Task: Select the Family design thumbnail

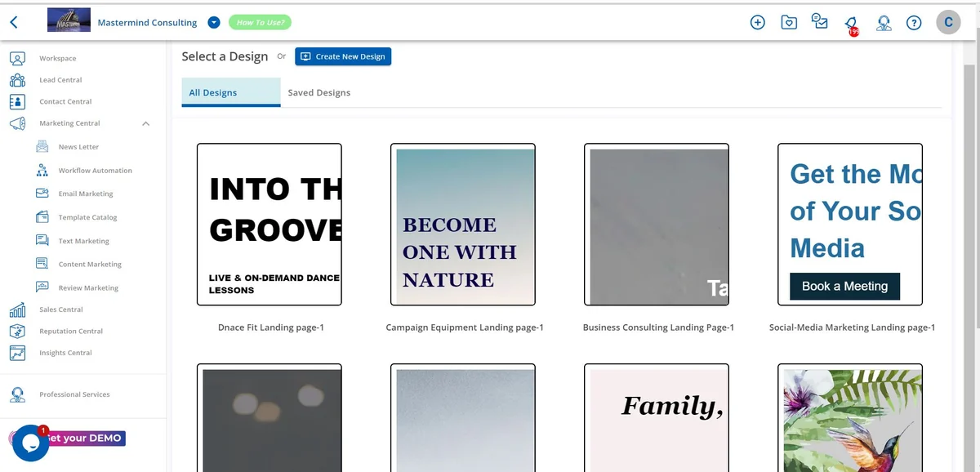Action: (657, 418)
